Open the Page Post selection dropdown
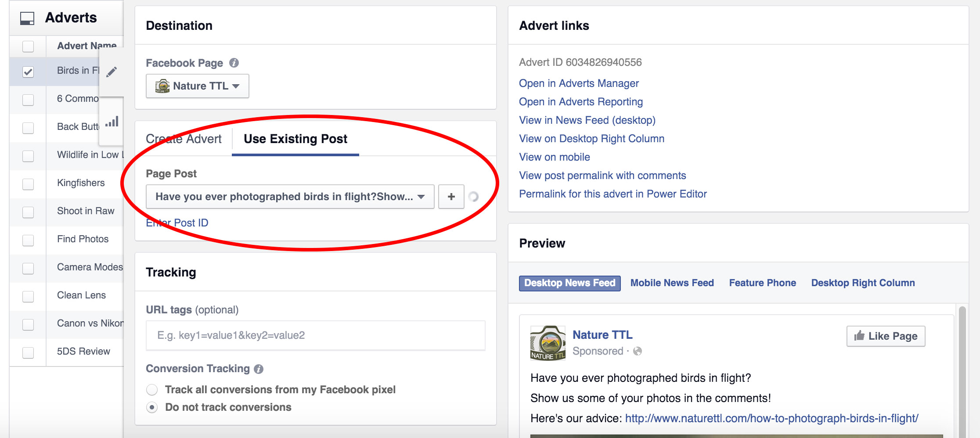The width and height of the screenshot is (980, 438). [290, 196]
